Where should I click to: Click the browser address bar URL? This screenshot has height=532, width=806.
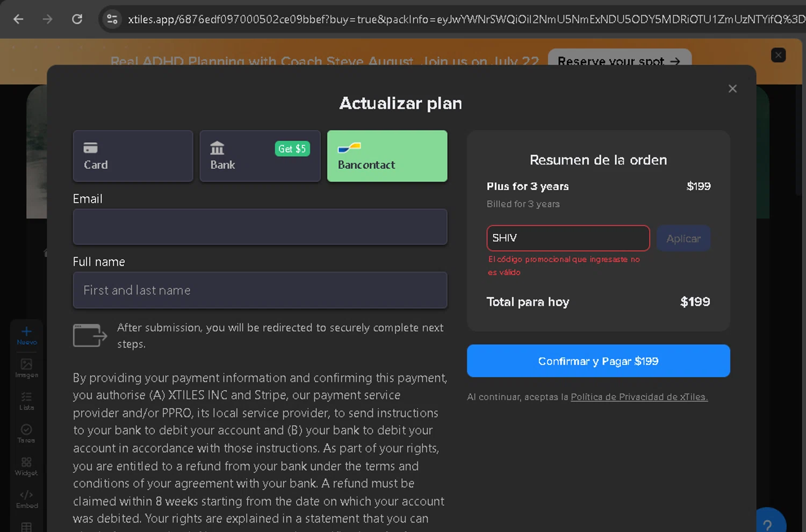(x=466, y=19)
